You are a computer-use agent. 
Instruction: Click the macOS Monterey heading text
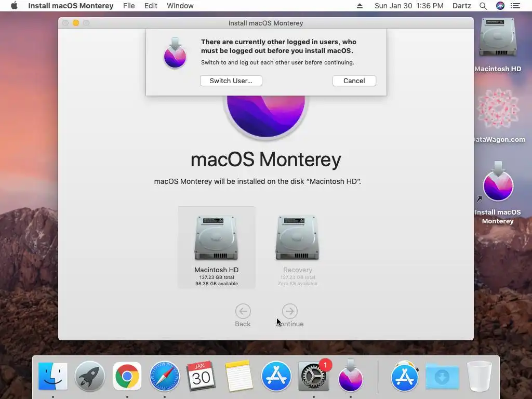point(265,159)
